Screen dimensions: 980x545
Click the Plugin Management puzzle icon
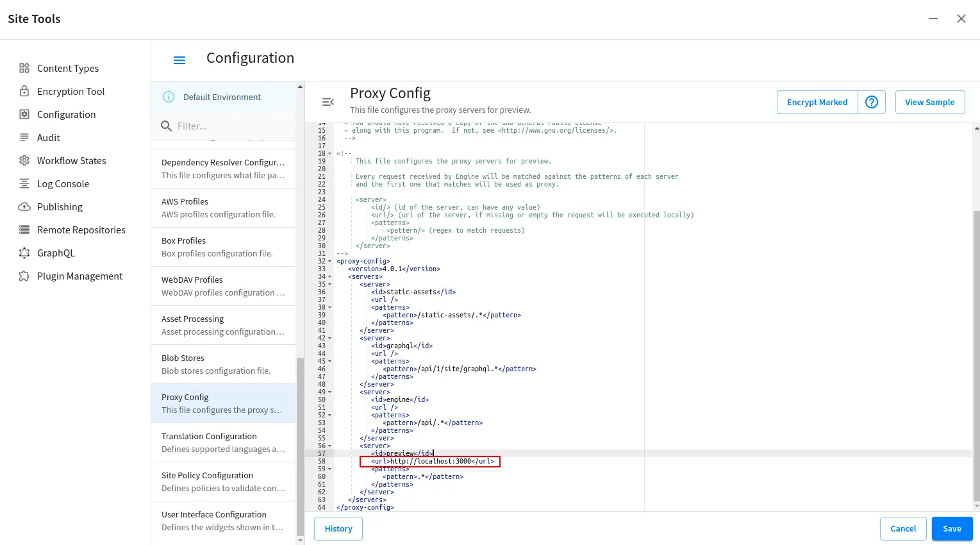click(x=24, y=276)
